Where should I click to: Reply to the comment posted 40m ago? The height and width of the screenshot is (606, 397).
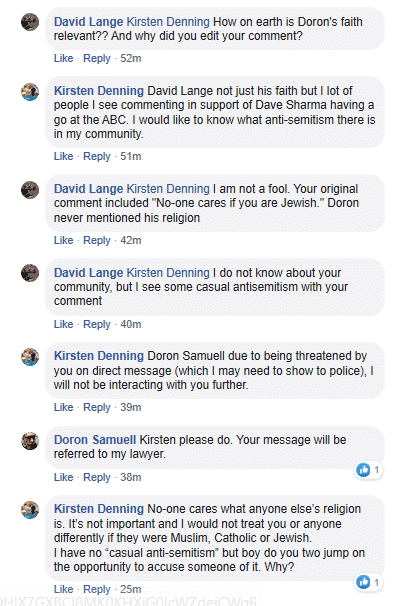97,324
